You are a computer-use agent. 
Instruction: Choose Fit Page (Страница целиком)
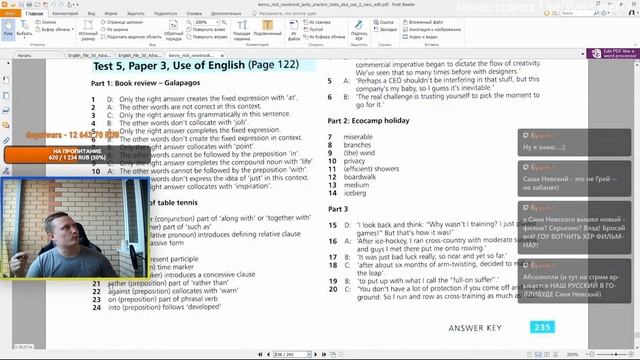pos(121,22)
